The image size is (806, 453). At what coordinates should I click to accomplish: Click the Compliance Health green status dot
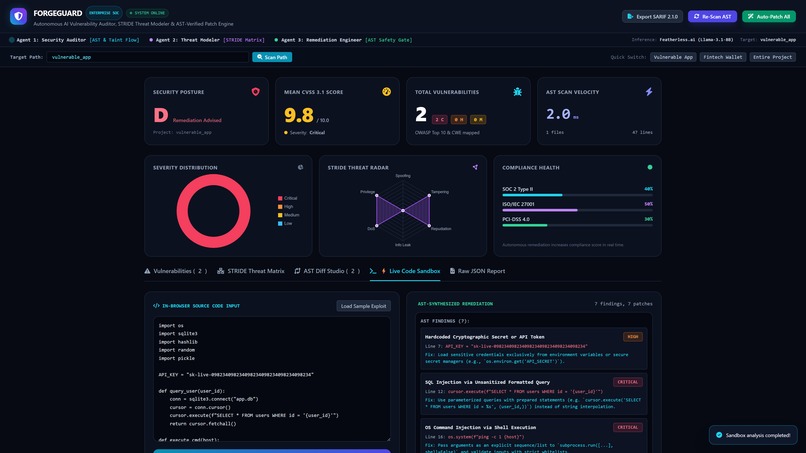[x=650, y=167]
